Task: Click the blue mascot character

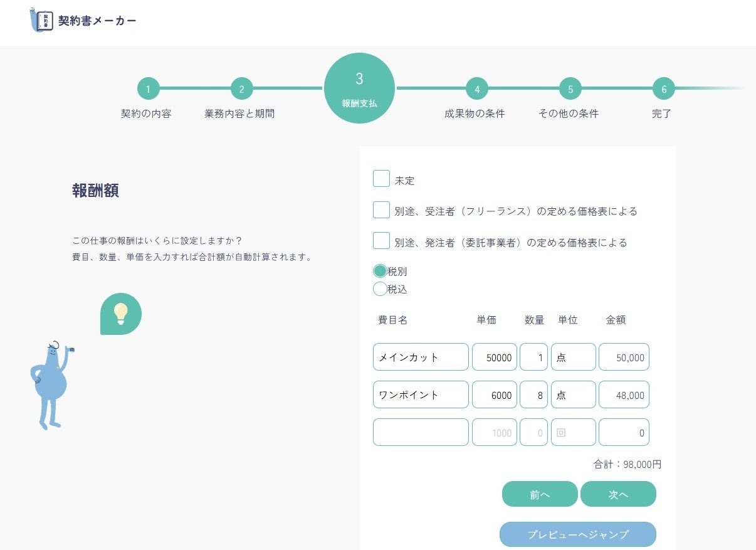Action: 51,384
